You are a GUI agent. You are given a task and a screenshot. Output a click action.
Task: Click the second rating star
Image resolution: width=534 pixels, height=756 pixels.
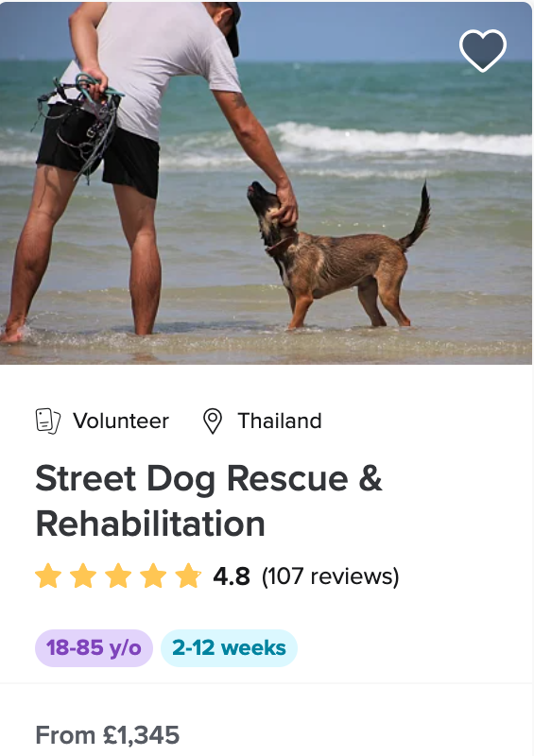coord(83,576)
